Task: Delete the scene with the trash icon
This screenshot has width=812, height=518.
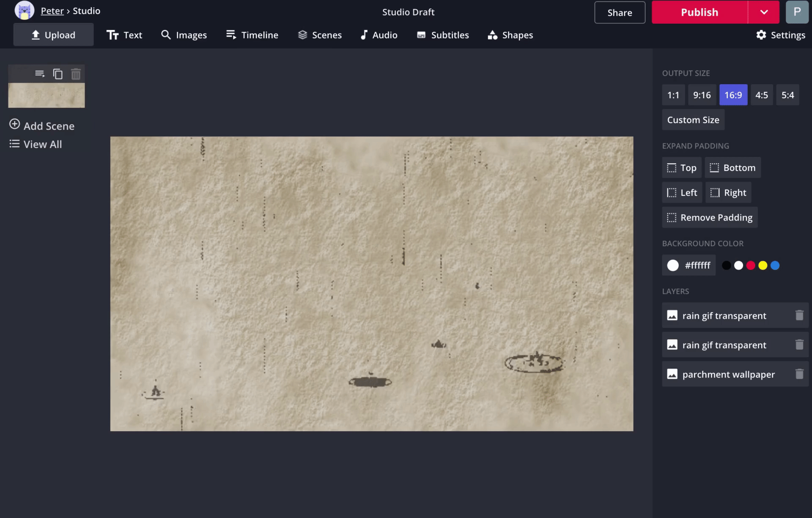Action: coord(76,74)
